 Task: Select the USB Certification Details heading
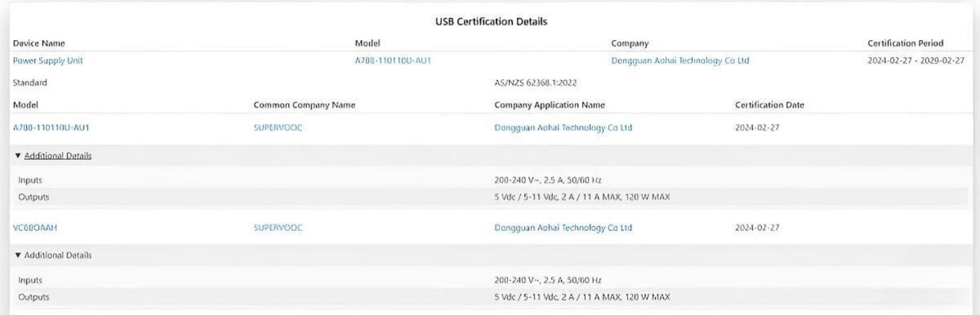491,21
